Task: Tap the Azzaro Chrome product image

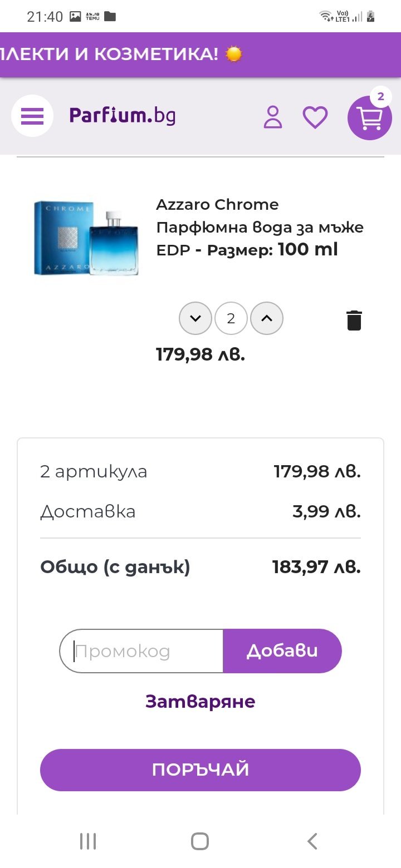Action: click(86, 237)
